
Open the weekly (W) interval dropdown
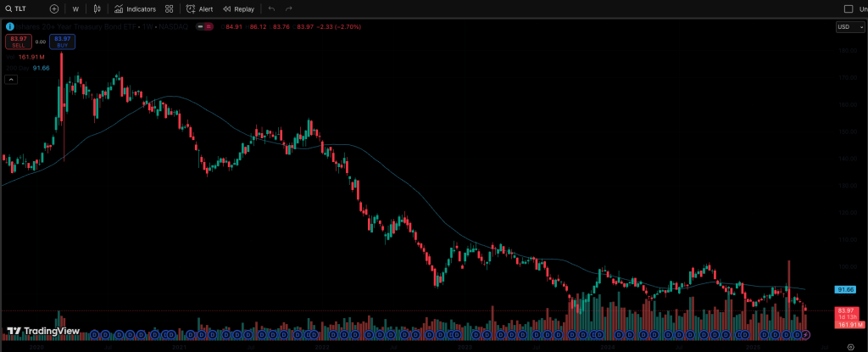(x=75, y=8)
